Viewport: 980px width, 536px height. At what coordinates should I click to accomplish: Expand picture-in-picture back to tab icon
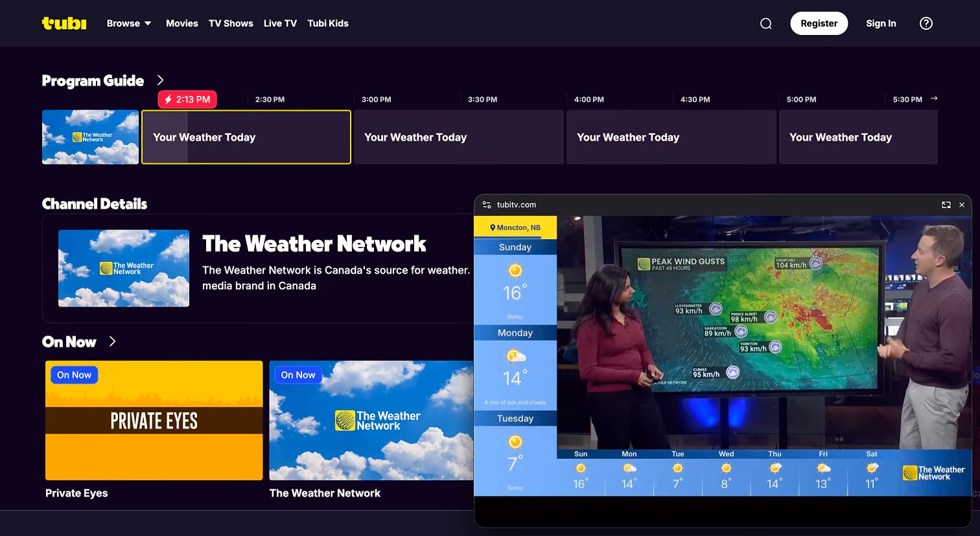point(946,205)
